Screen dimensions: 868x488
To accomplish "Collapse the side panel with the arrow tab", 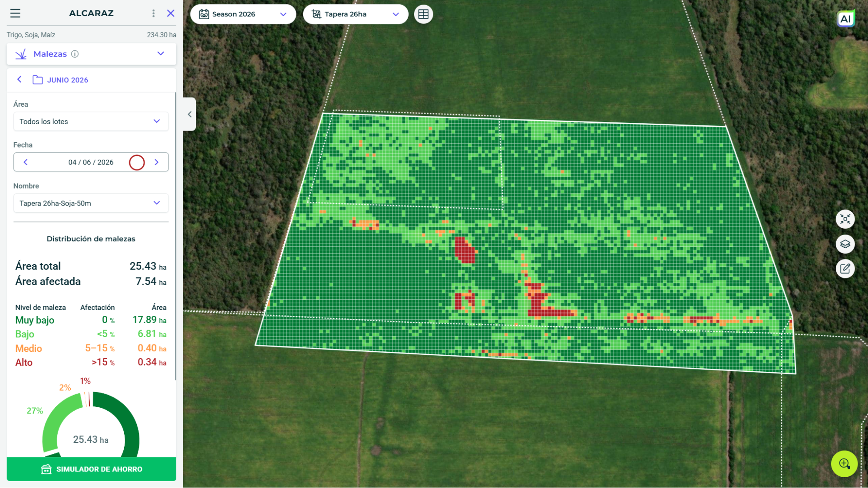I will [x=189, y=115].
